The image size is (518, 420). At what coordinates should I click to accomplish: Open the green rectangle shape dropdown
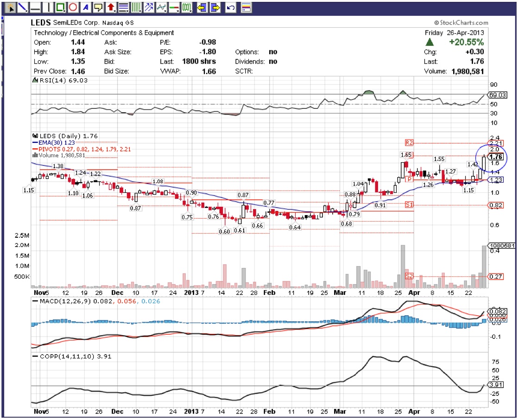coord(60,7)
